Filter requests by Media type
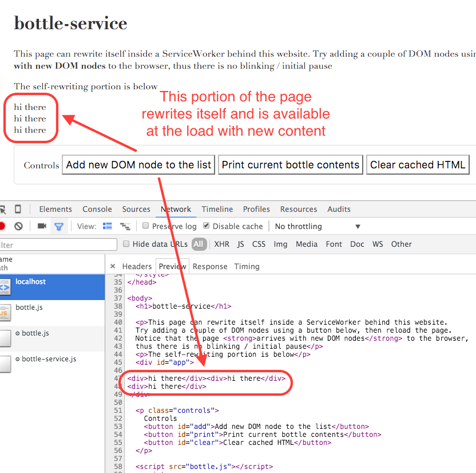 (307, 244)
